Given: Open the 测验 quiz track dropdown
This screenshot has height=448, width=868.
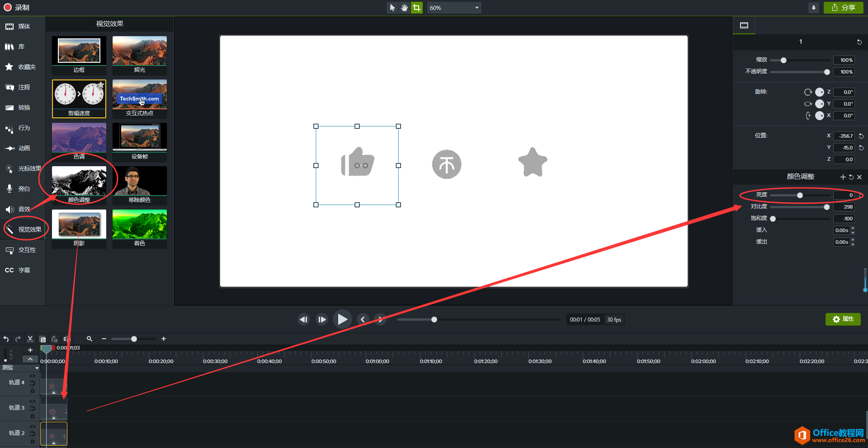Looking at the screenshot, I should pyautogui.click(x=37, y=368).
